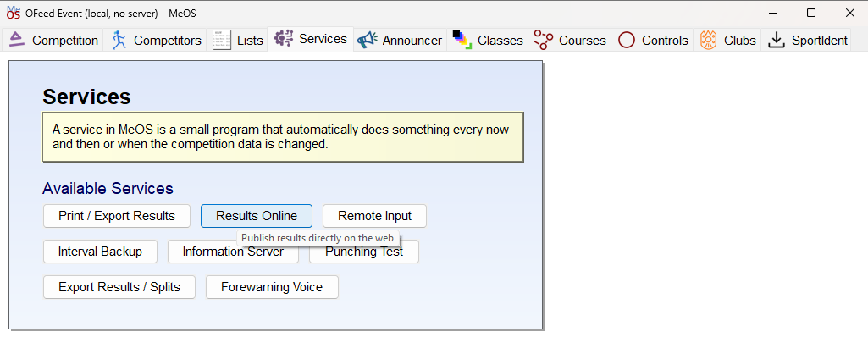Click the Competition tab triangle icon
Image resolution: width=868 pixels, height=354 pixels.
[x=17, y=40]
